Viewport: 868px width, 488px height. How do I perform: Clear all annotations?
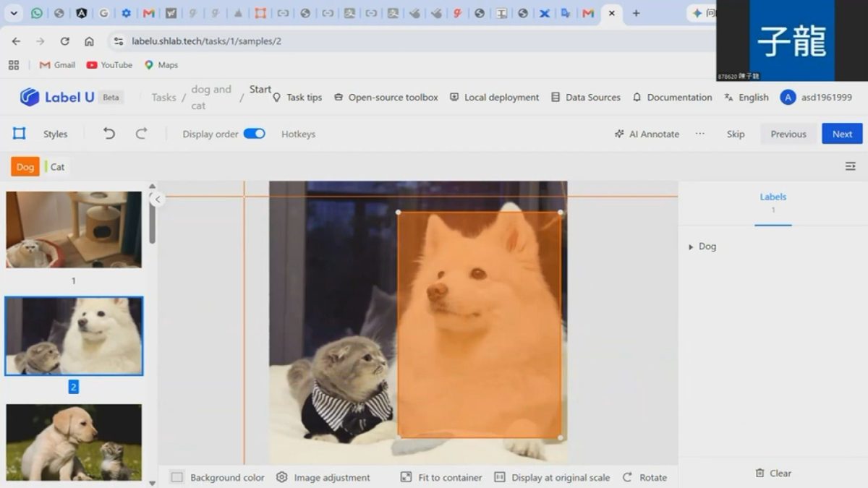[x=773, y=474]
